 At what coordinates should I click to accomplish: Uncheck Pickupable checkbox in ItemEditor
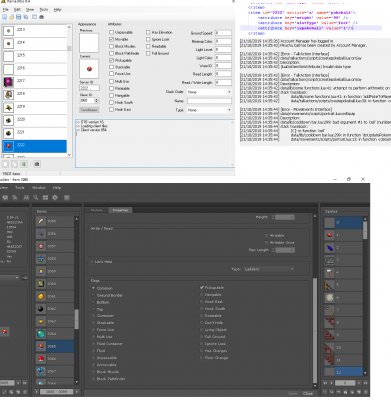coord(111,60)
